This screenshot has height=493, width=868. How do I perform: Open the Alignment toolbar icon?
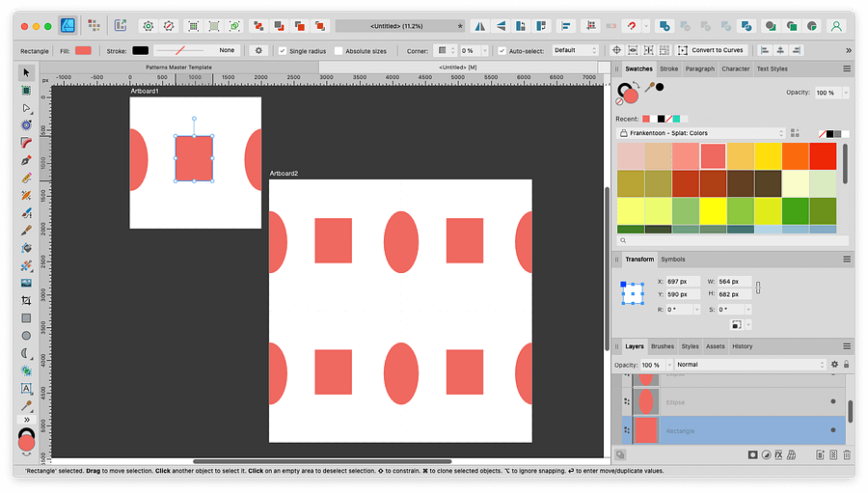566,26
